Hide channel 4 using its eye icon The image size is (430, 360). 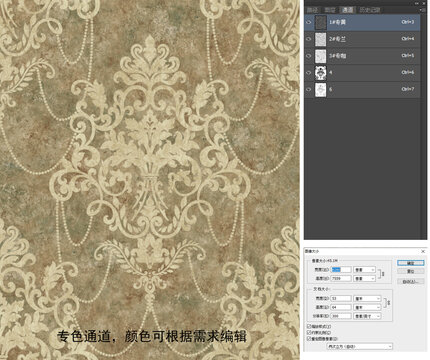tap(309, 72)
